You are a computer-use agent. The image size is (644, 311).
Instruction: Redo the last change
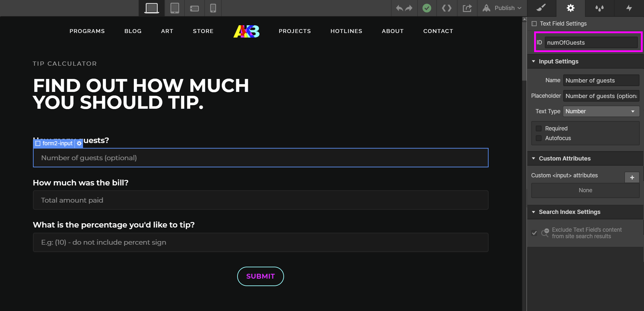click(x=409, y=8)
